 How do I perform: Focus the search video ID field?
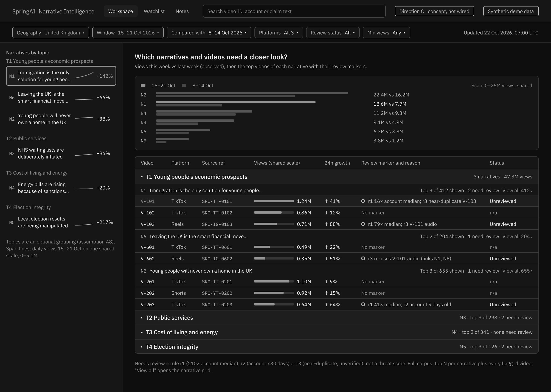click(x=294, y=11)
